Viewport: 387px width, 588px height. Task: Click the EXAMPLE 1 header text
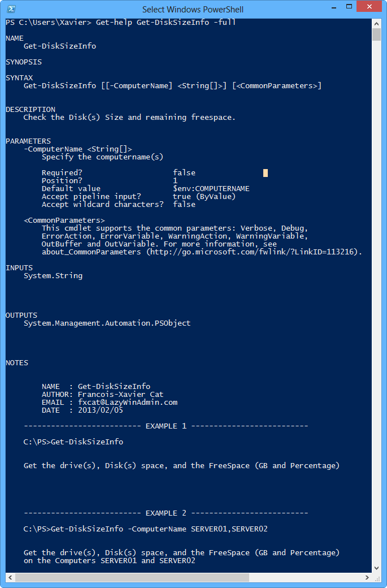[x=166, y=426]
